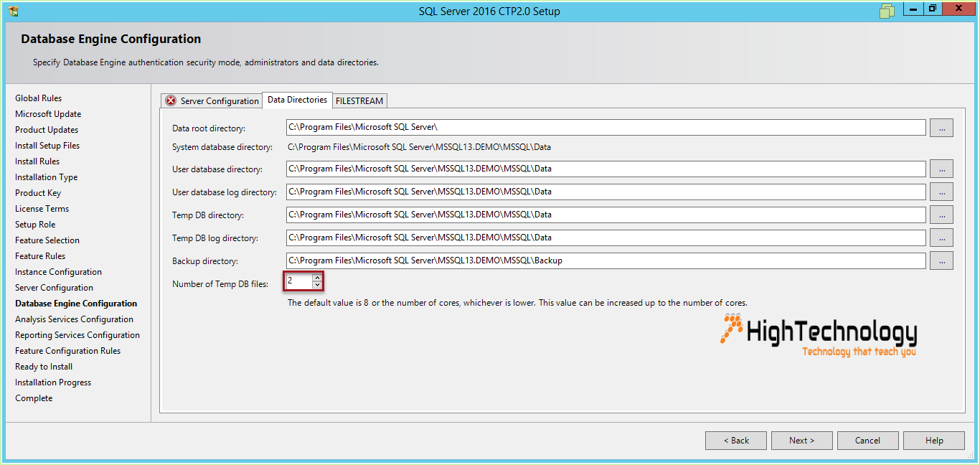980x465 pixels.
Task: Click the Product Key step
Action: tap(38, 193)
